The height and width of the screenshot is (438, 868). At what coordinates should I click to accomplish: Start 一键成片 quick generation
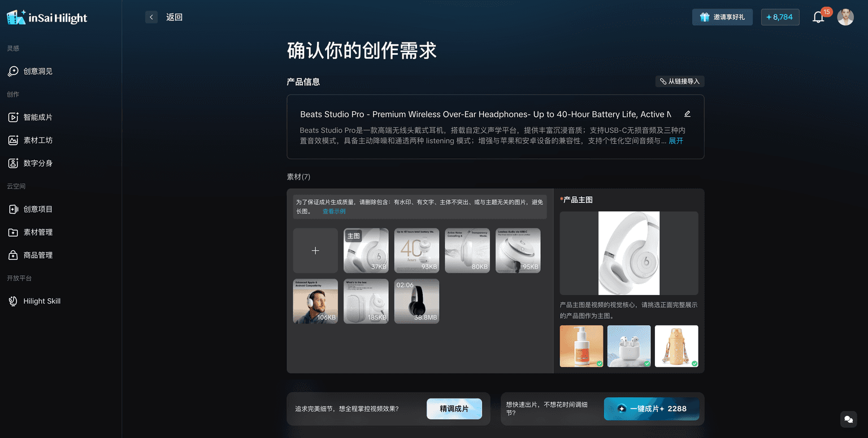tap(652, 409)
